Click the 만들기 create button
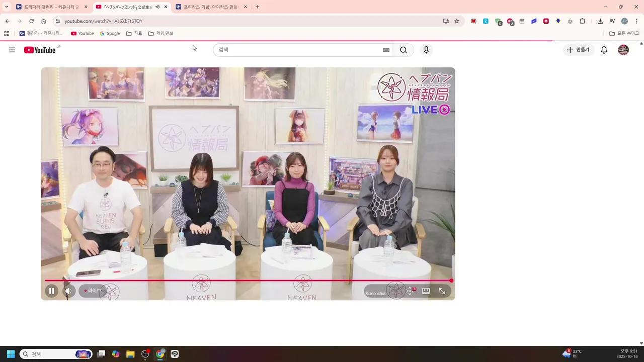 [578, 50]
